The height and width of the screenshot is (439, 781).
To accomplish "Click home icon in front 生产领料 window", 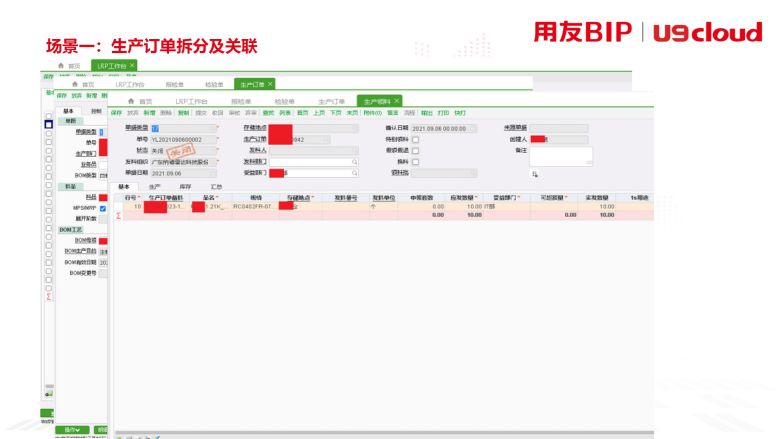I will pos(131,101).
